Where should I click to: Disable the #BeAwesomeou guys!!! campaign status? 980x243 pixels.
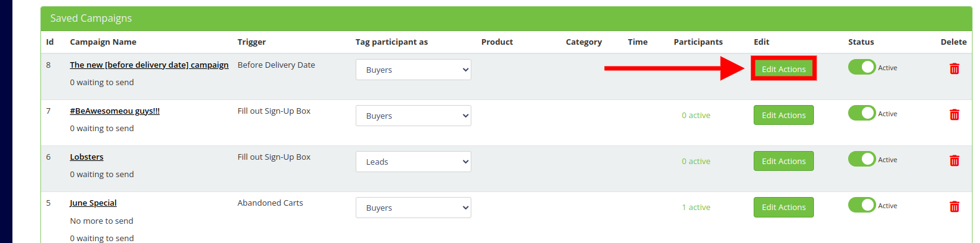[862, 113]
